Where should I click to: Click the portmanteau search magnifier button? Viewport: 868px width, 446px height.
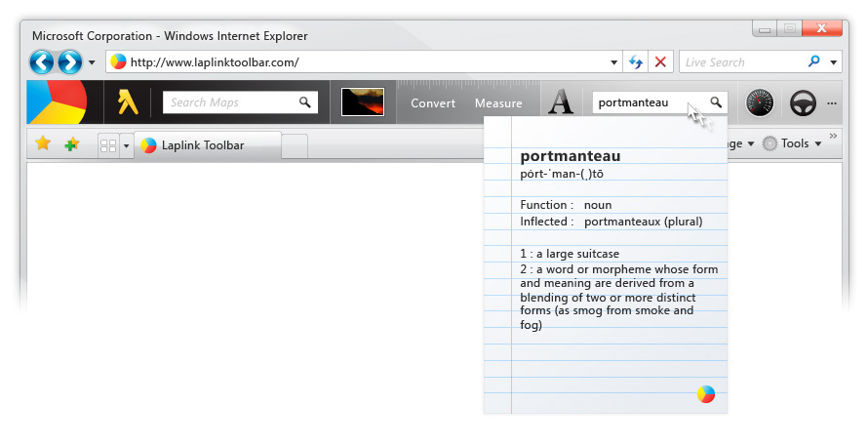pos(715,102)
